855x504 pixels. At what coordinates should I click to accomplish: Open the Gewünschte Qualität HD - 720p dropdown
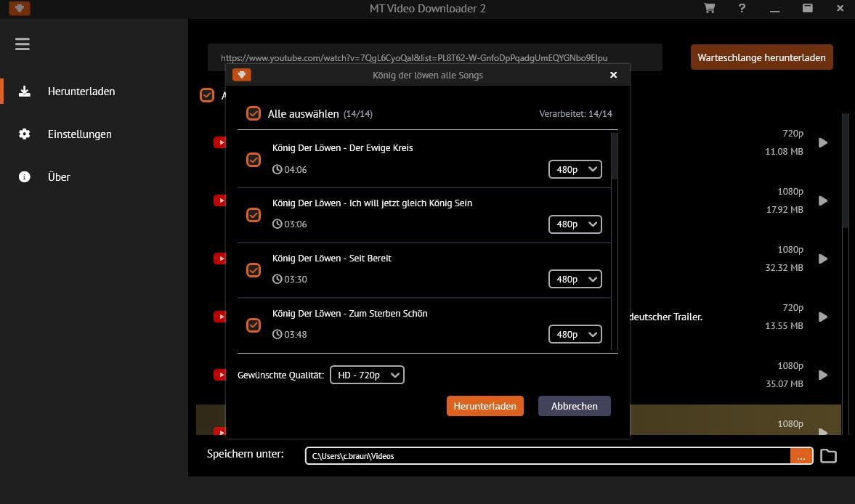click(367, 375)
